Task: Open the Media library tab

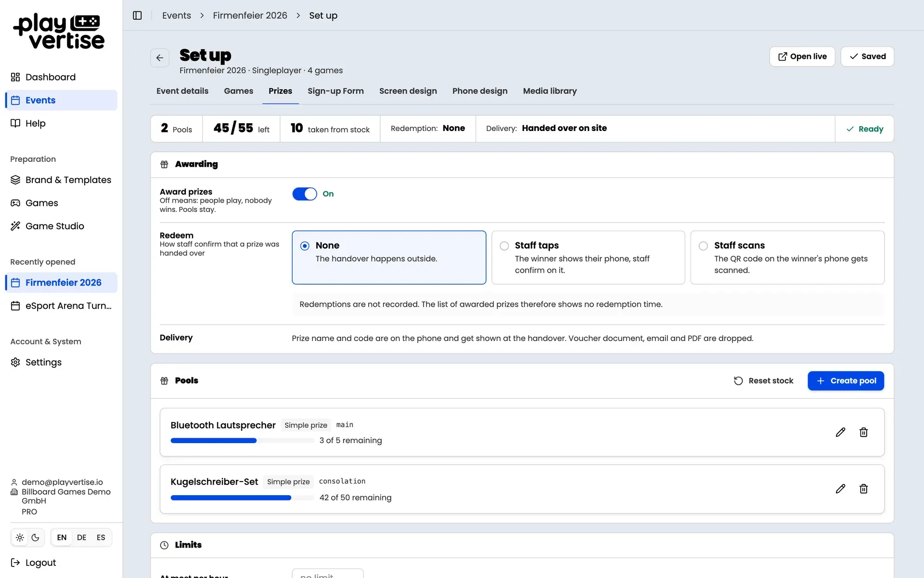Action: click(550, 91)
